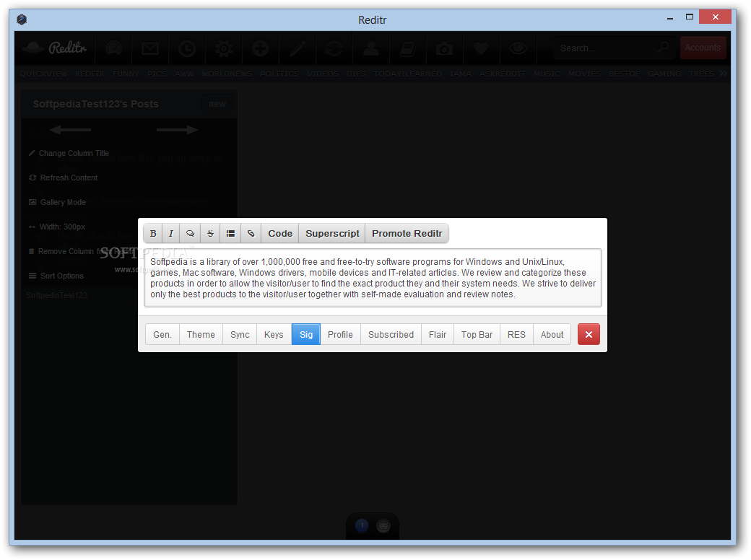Screen dimensions: 751x560
Task: Expand more subreddits with double chevron
Action: click(x=724, y=73)
